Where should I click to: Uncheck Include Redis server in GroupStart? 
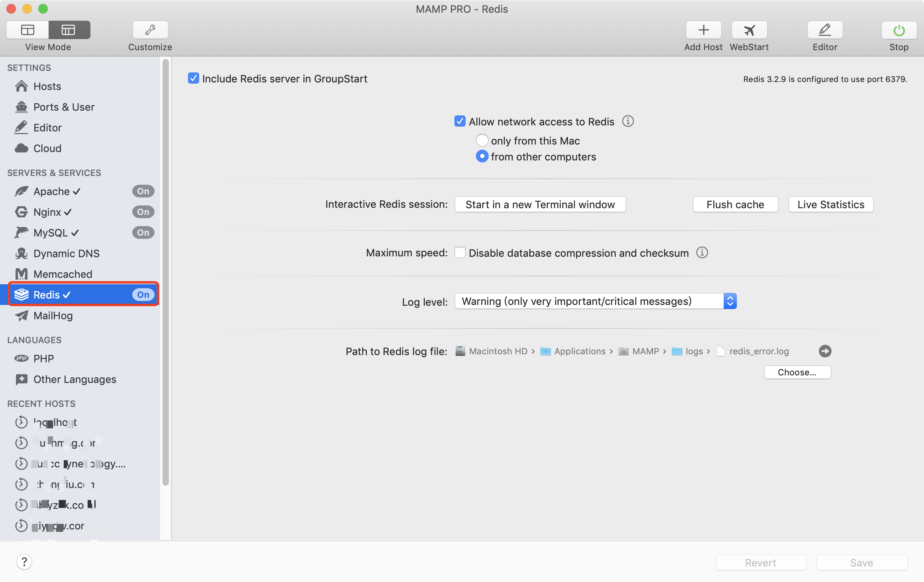[x=194, y=78]
